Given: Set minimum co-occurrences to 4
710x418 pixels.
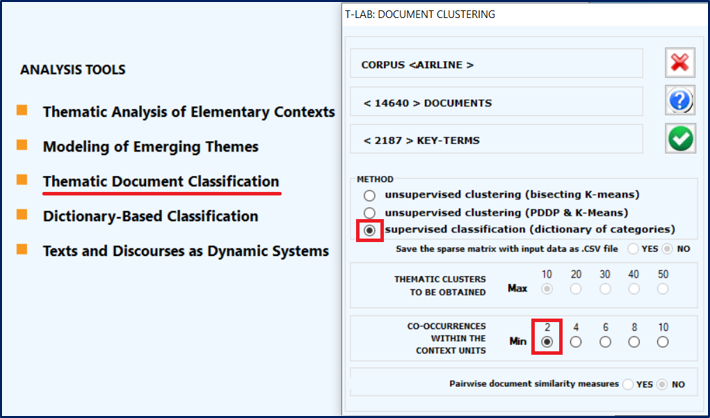Looking at the screenshot, I should click(x=576, y=342).
